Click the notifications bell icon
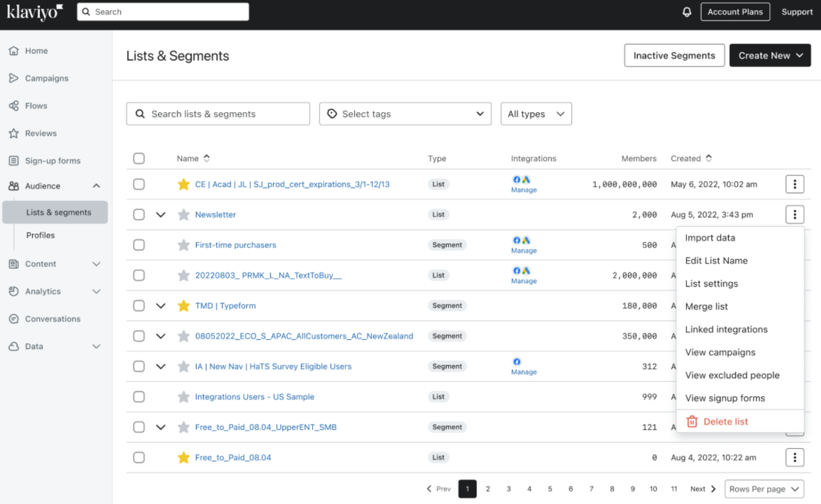821x504 pixels. (x=686, y=12)
